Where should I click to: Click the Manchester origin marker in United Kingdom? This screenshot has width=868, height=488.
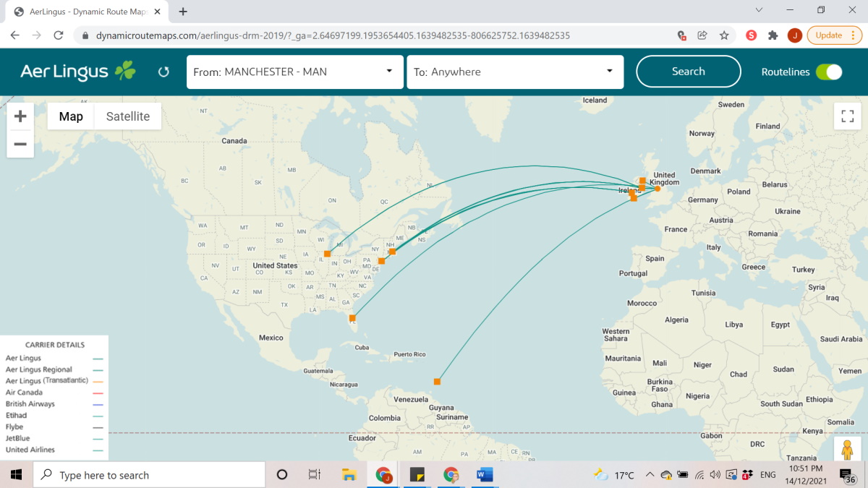[658, 189]
